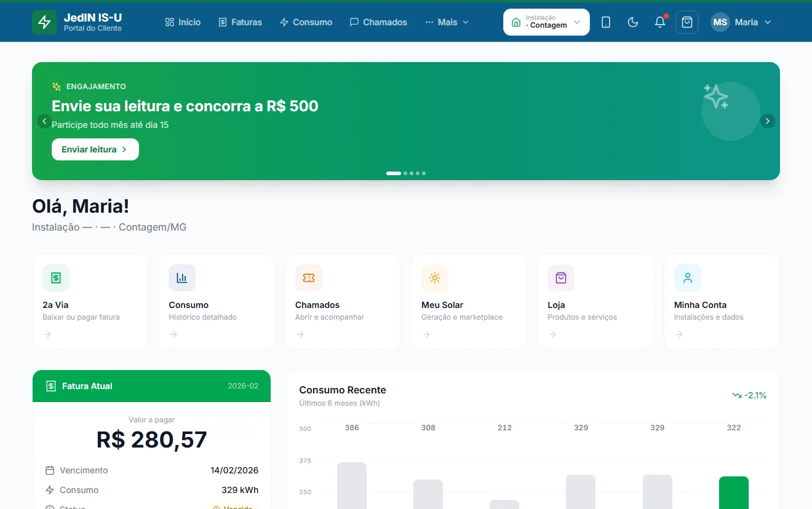Click the Meu Solar sun icon
812x509 pixels.
(x=435, y=278)
